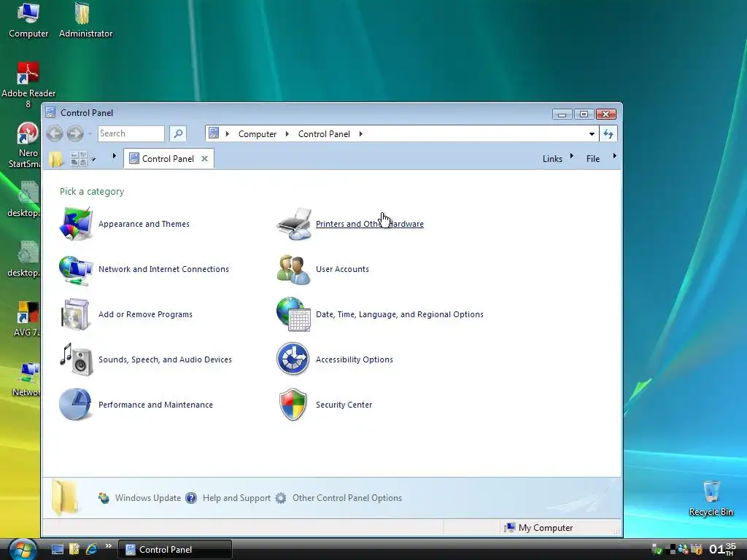Open Performance and Maintenance link

[x=155, y=405]
